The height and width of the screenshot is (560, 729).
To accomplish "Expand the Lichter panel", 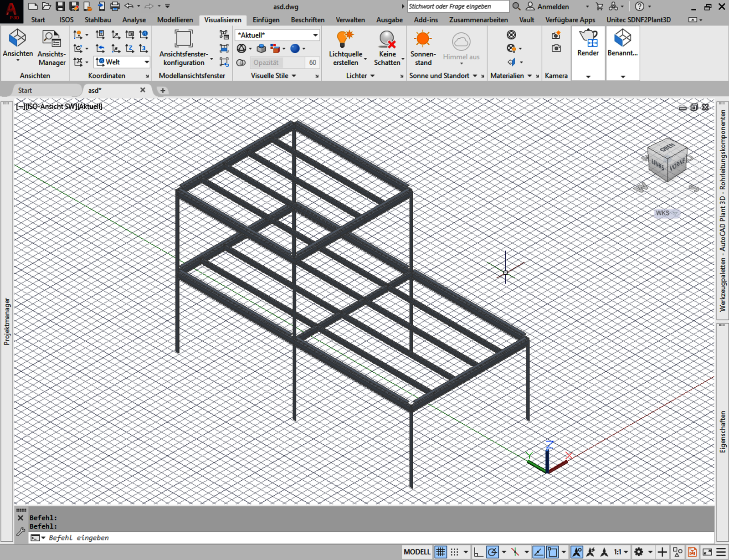I will tap(360, 76).
